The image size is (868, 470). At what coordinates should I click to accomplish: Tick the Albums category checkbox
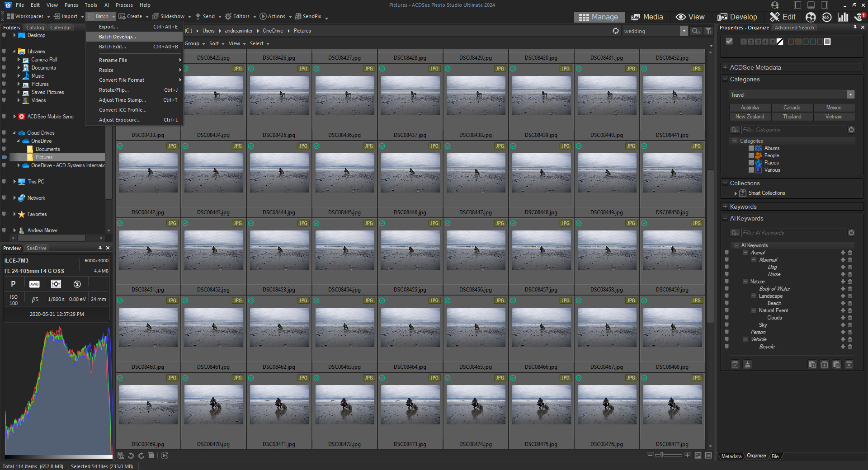click(x=751, y=148)
